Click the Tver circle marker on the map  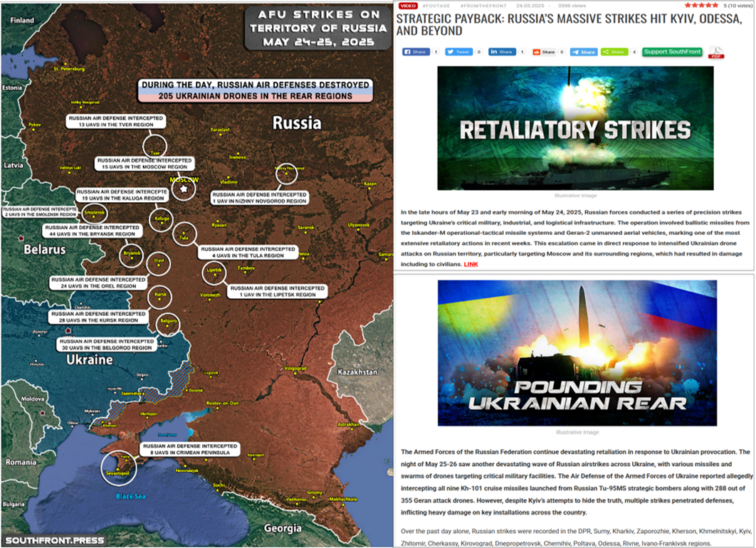(154, 147)
